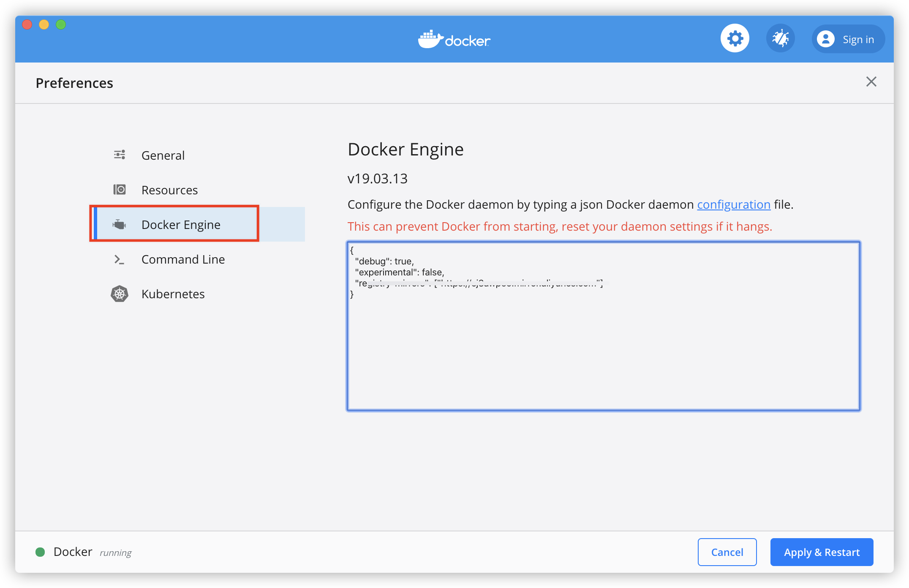
Task: Click inside the daemon JSON editor
Action: (603, 346)
